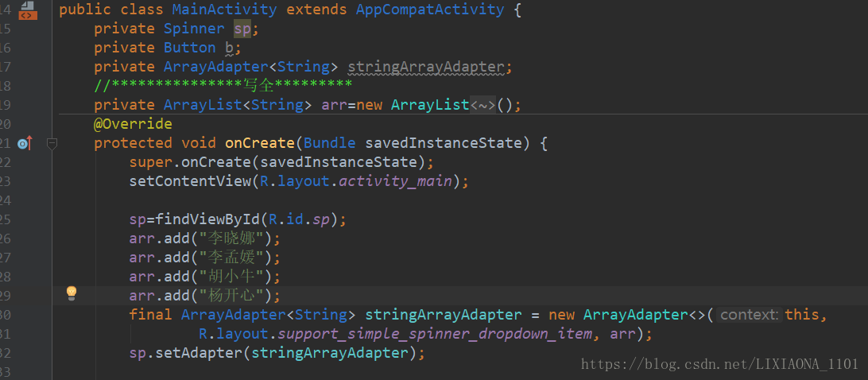Click the highlighted 'sp' field on the Spinner line
Screen dimensions: 868x380
click(x=242, y=29)
